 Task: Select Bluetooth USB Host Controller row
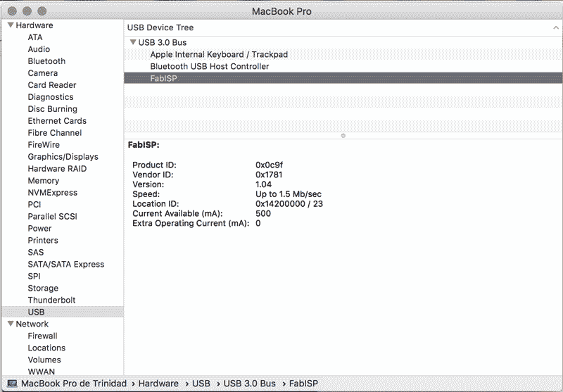[343, 66]
